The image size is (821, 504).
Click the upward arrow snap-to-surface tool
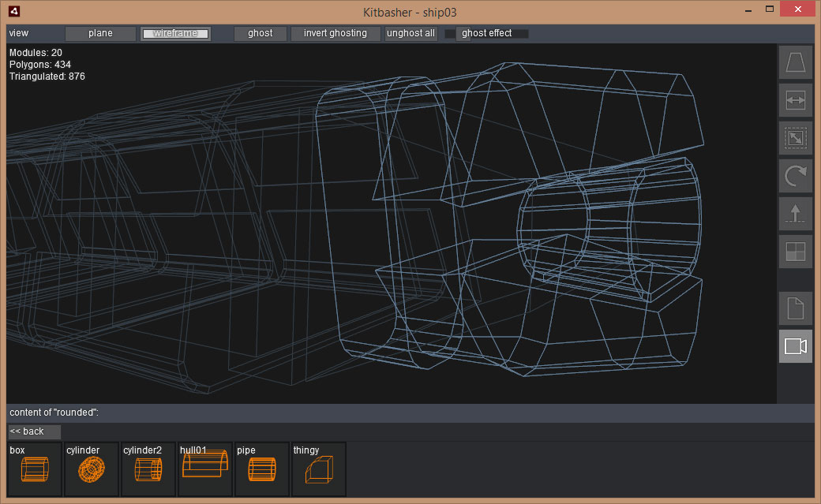coord(795,214)
